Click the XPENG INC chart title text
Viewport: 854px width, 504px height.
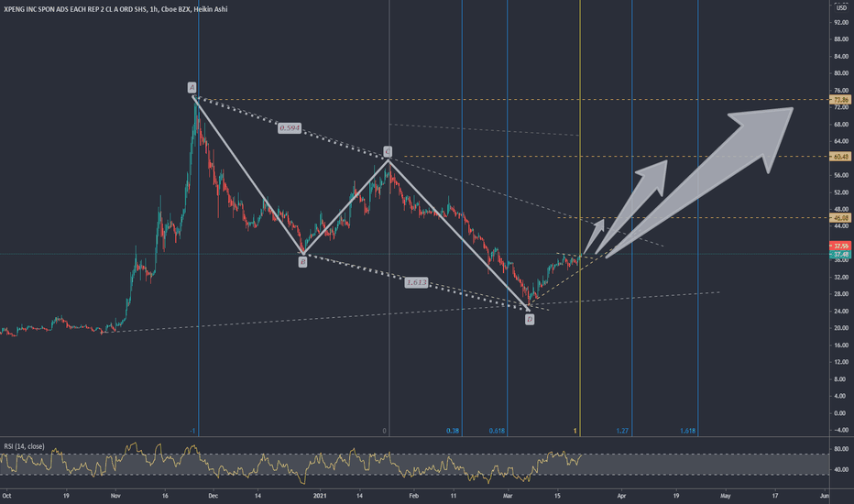(x=115, y=9)
